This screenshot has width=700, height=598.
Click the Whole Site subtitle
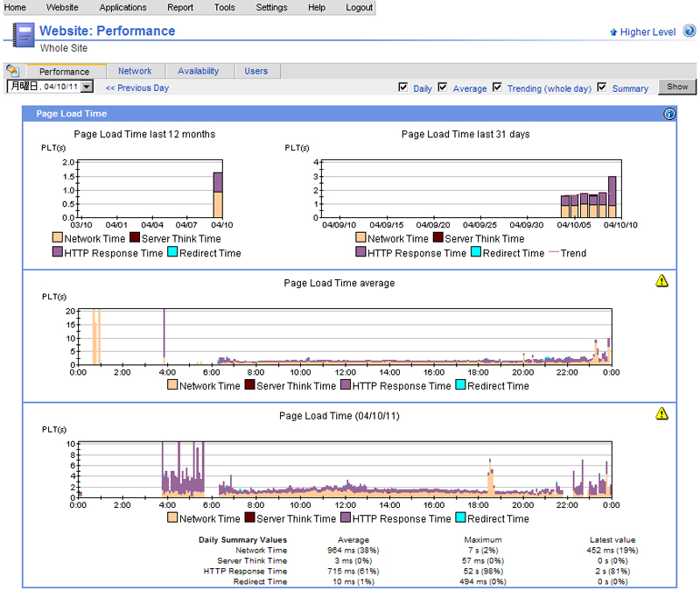[x=64, y=48]
